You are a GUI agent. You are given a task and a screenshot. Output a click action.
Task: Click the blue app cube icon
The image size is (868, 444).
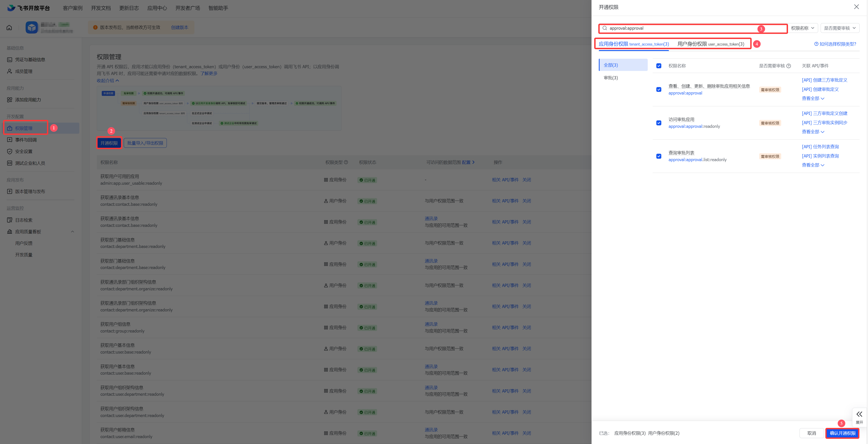tap(32, 27)
